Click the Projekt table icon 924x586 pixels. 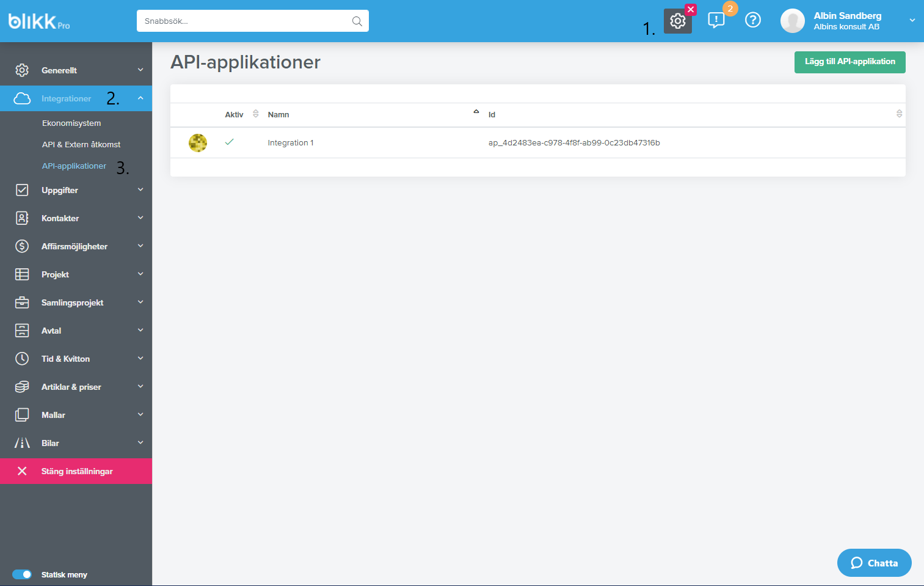pyautogui.click(x=22, y=274)
